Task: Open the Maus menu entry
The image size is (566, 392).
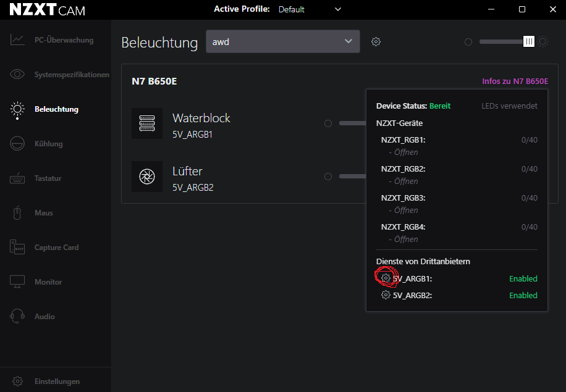Action: pyautogui.click(x=44, y=213)
